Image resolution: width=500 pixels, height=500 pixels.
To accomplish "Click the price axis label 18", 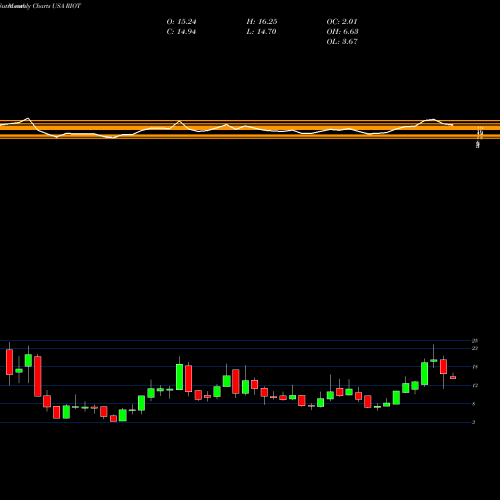I will [x=475, y=367].
